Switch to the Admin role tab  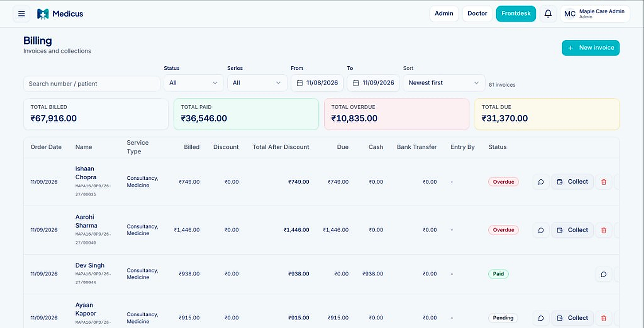tap(444, 13)
